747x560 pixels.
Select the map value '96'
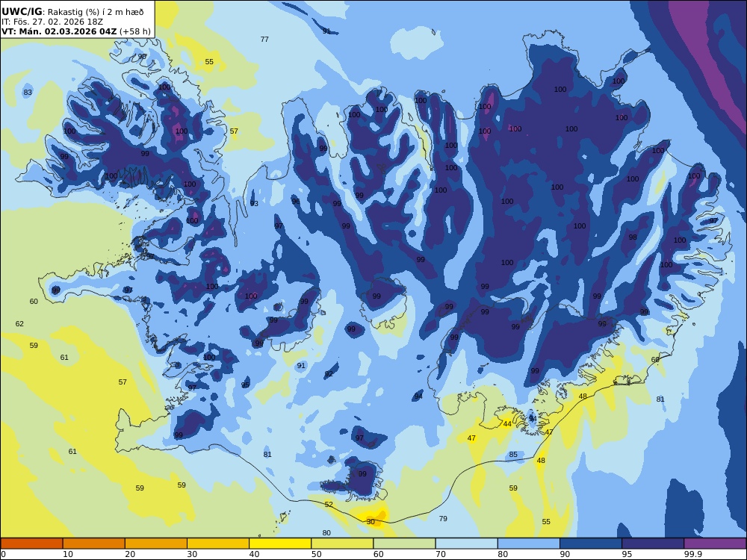click(x=296, y=202)
